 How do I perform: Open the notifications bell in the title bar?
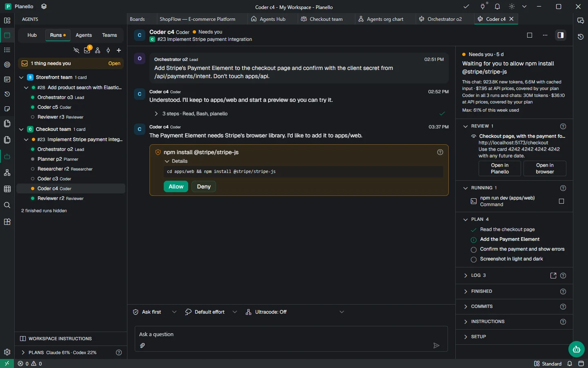click(x=497, y=7)
